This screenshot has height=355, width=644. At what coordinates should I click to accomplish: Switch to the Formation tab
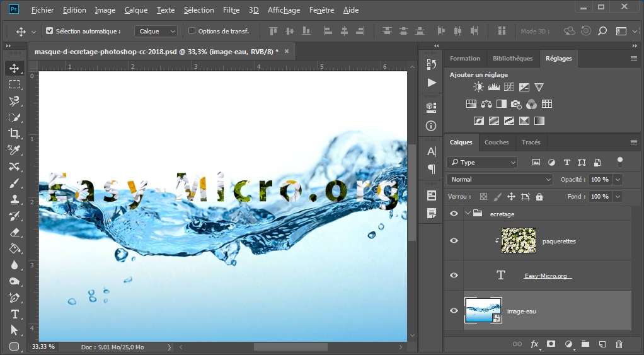[x=465, y=59]
